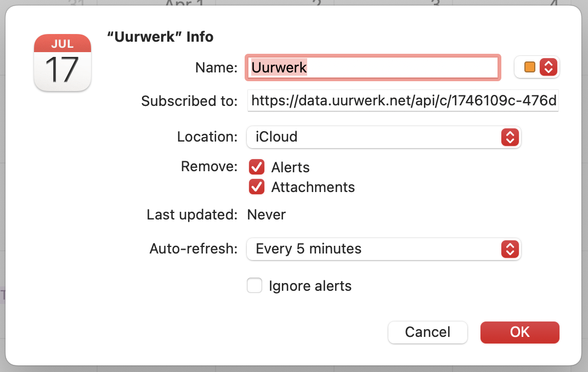588x372 pixels.
Task: Click the Location dropdown chevron arrows
Action: 510,137
